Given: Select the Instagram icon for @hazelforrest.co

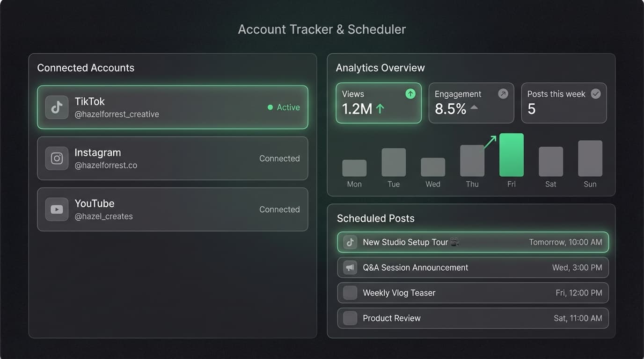Looking at the screenshot, I should (x=56, y=158).
